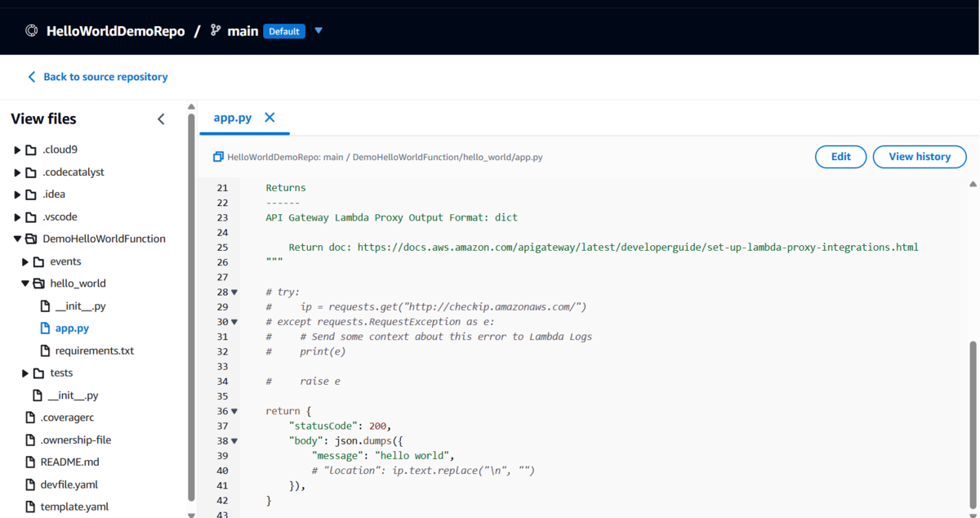The height and width of the screenshot is (518, 980).
Task: Copy file path using the copy icon
Action: pos(218,157)
